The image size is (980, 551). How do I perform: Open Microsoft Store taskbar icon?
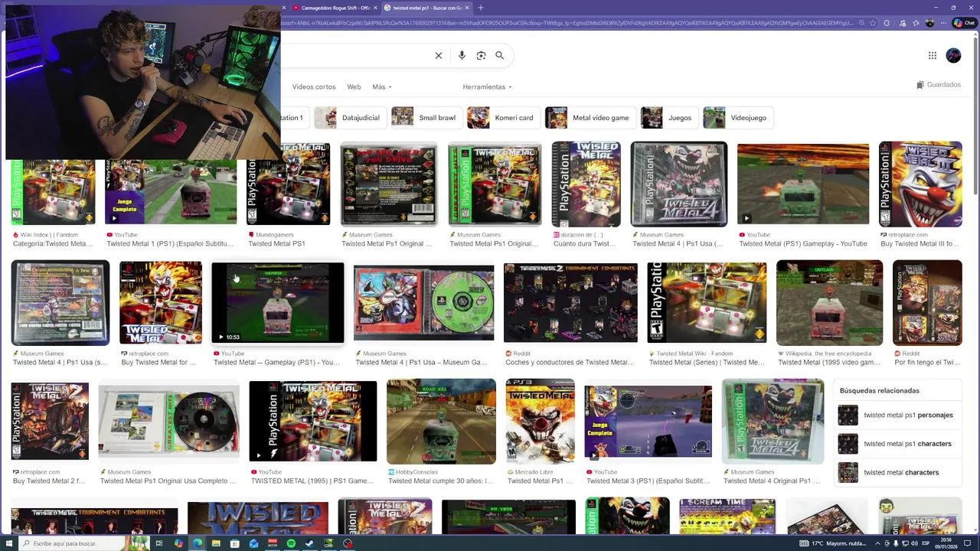click(x=235, y=543)
